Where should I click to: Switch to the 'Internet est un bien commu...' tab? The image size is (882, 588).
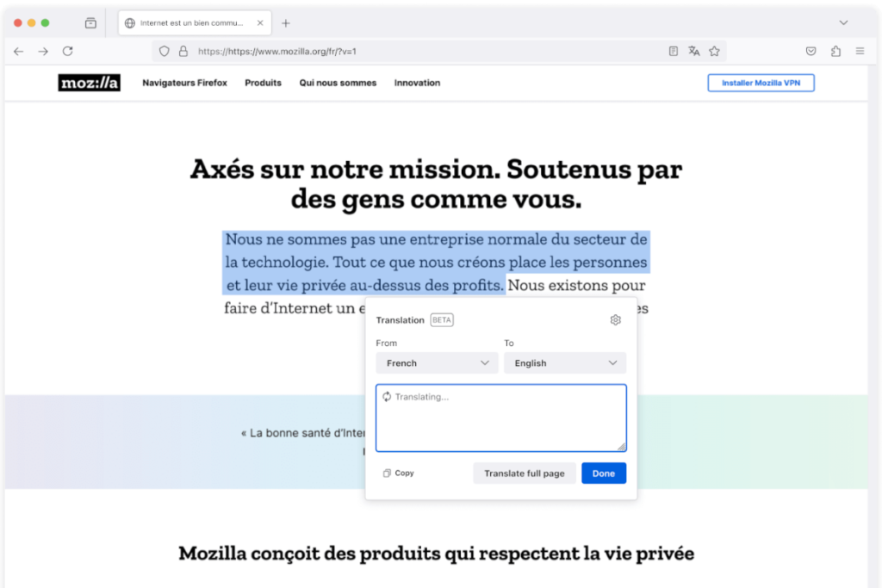point(187,23)
